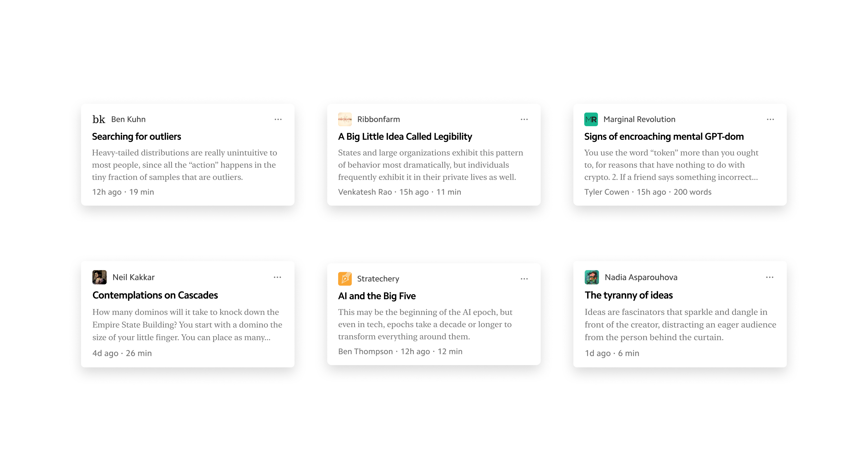
Task: Open the three-dot menu on Stratechery card
Action: click(x=524, y=279)
